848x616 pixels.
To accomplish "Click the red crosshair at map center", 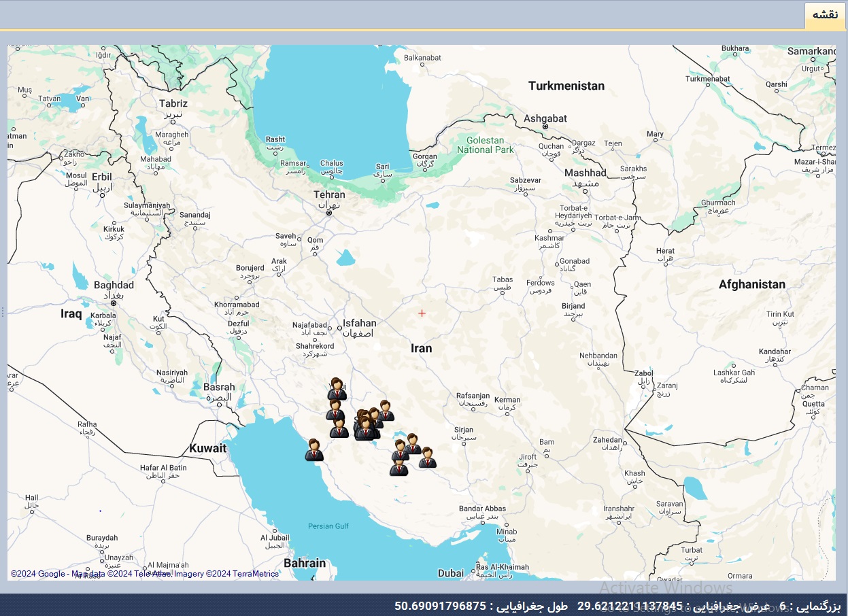I will [x=422, y=313].
